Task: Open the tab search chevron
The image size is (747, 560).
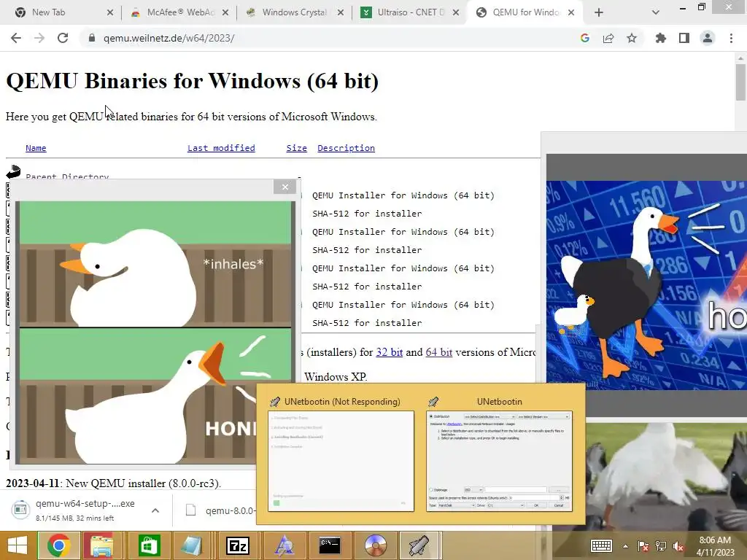Action: tap(656, 12)
